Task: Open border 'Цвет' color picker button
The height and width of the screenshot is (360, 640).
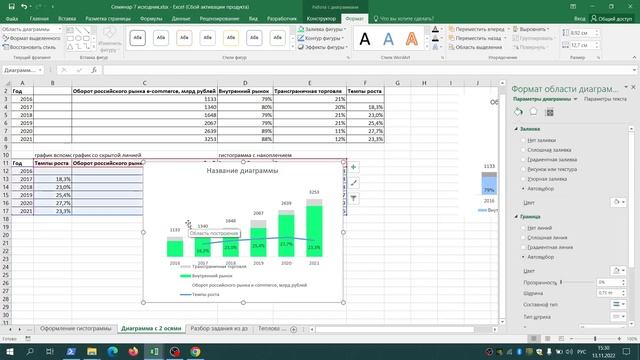Action: pos(619,270)
